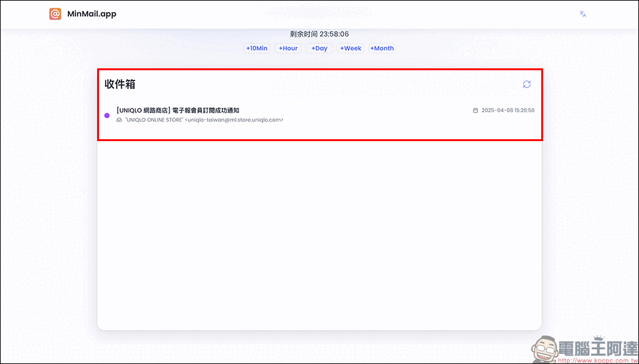Extend time with the +Hour button
The width and height of the screenshot is (639, 364).
[x=288, y=49]
